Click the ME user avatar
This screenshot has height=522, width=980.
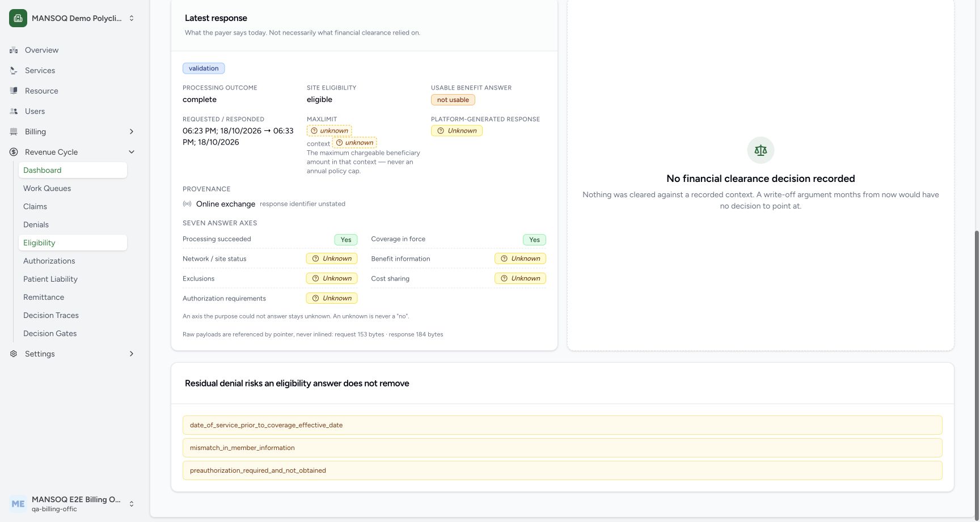tap(18, 504)
